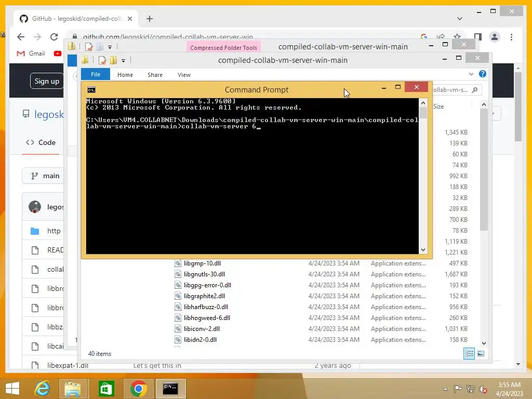Click the network icon in system tray
This screenshot has height=399, width=532.
[x=470, y=389]
